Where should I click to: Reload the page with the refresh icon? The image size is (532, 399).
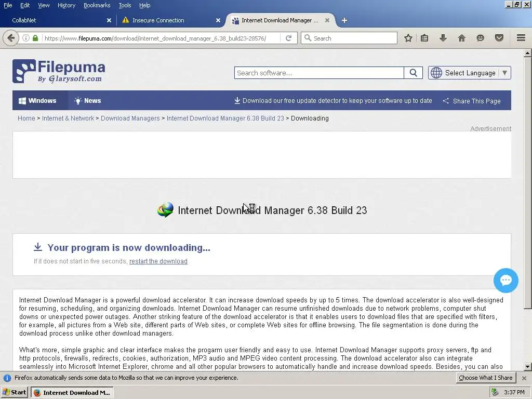(x=289, y=38)
